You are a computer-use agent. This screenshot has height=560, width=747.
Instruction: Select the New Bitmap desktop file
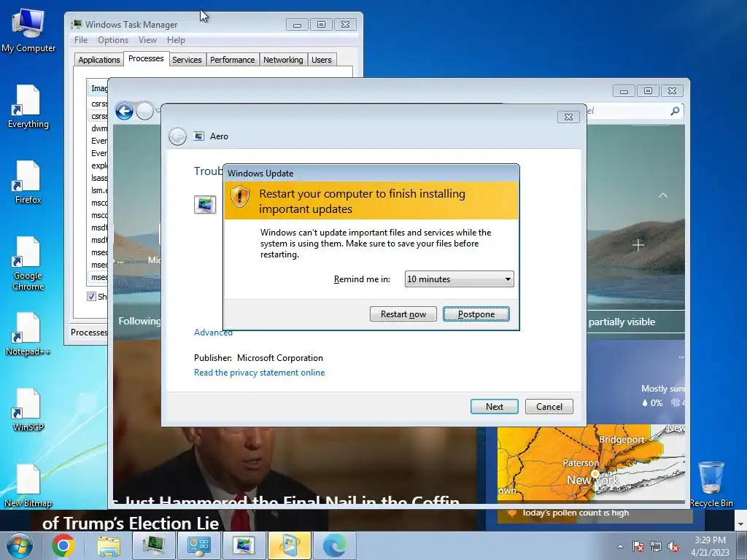click(x=28, y=486)
